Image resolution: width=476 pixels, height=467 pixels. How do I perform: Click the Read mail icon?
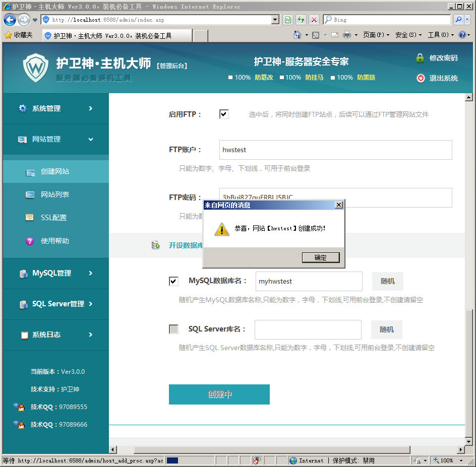tap(335, 35)
